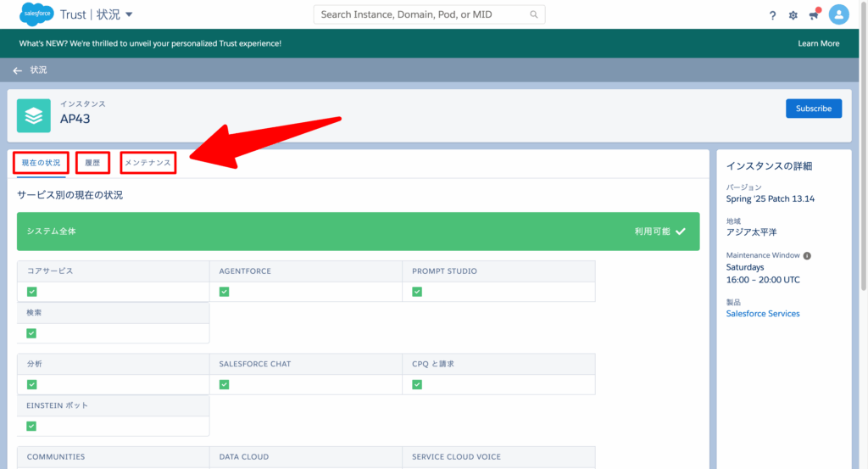868x469 pixels.
Task: Click the AP43 instance name
Action: point(75,119)
